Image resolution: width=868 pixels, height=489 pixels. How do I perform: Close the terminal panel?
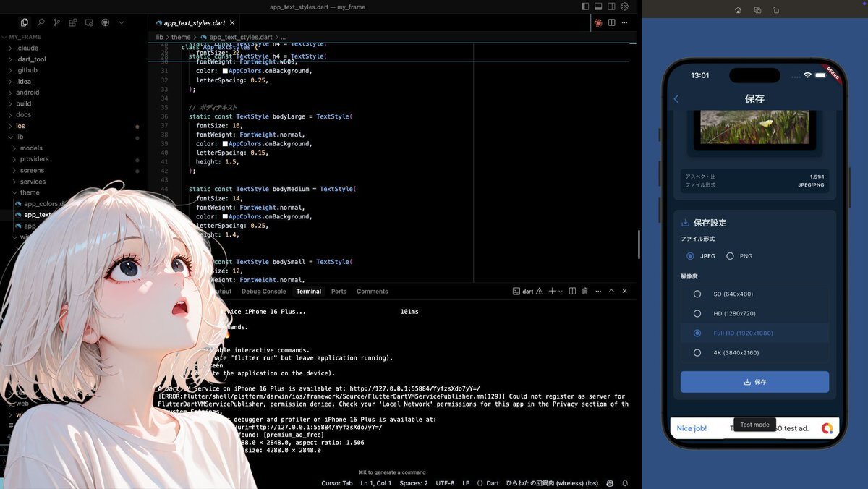(624, 292)
